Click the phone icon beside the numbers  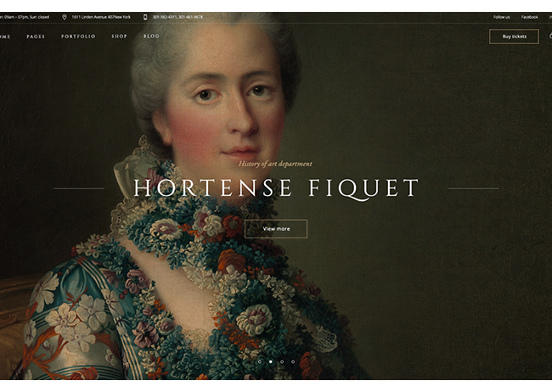click(145, 17)
